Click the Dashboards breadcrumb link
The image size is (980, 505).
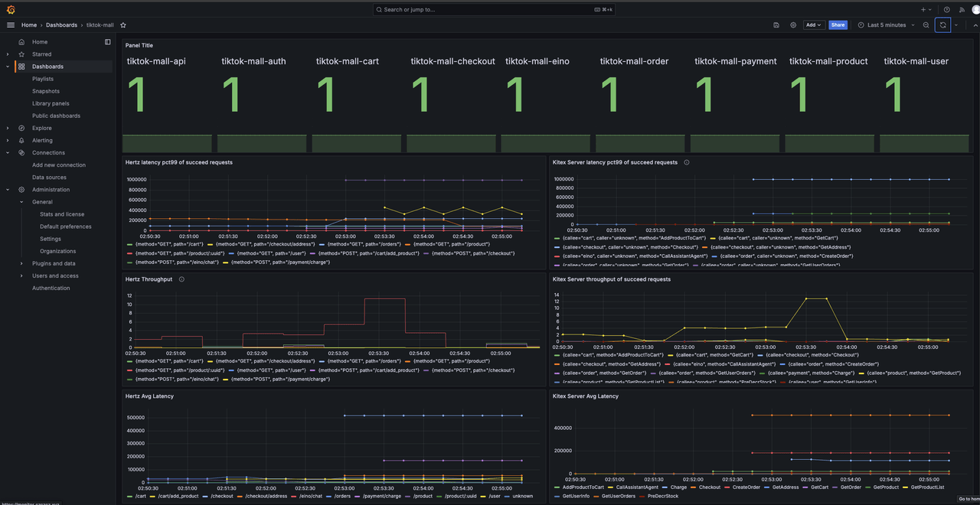61,25
